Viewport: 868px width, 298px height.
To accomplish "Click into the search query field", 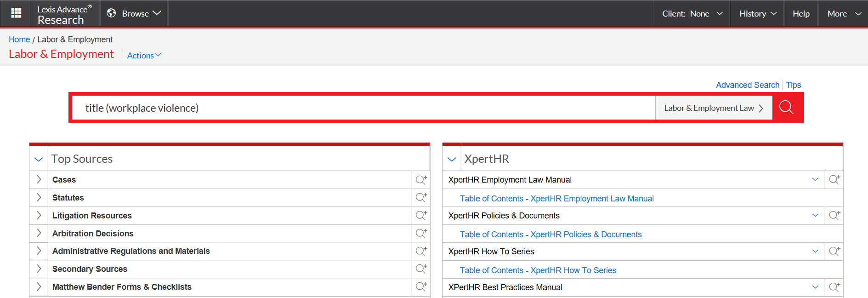I will pyautogui.click(x=363, y=108).
